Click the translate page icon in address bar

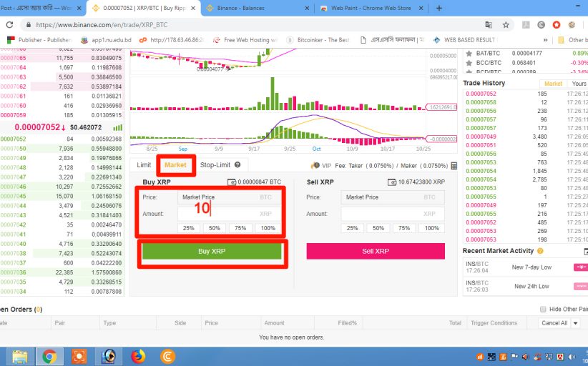coord(489,24)
